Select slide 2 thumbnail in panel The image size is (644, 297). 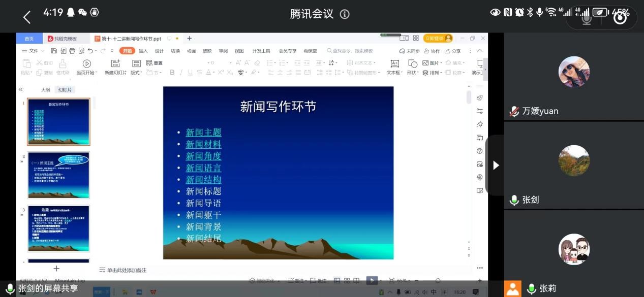(58, 175)
